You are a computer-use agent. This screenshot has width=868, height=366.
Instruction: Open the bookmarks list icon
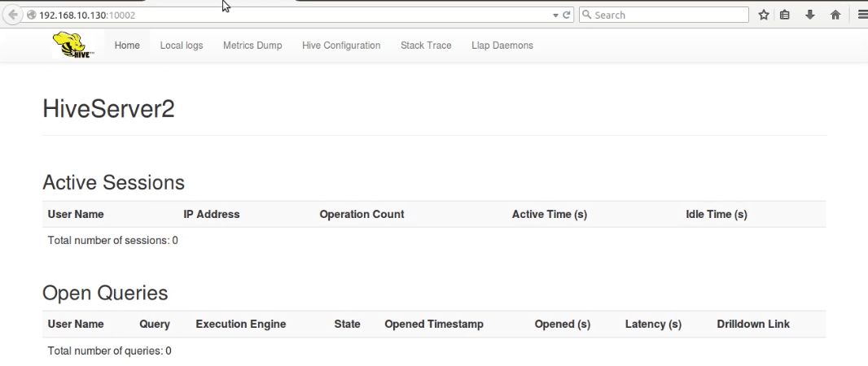(785, 15)
